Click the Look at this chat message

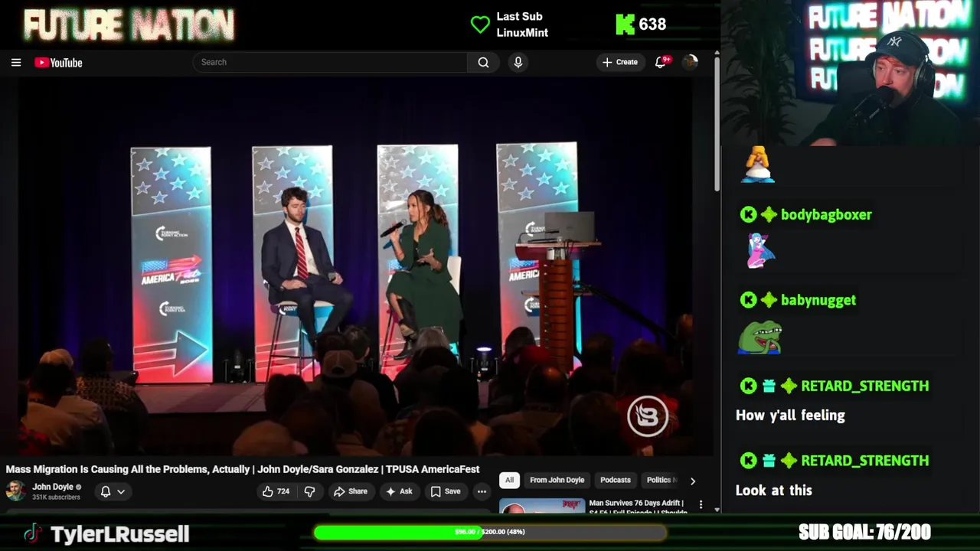coord(773,491)
